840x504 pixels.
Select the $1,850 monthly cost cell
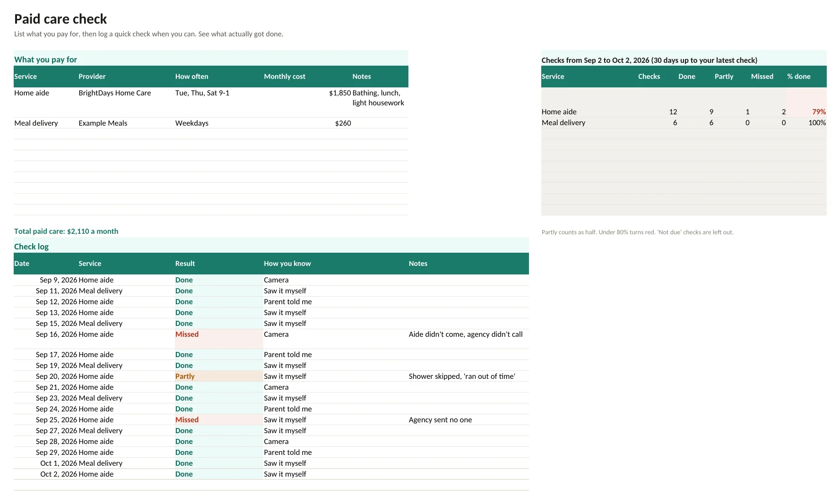340,93
